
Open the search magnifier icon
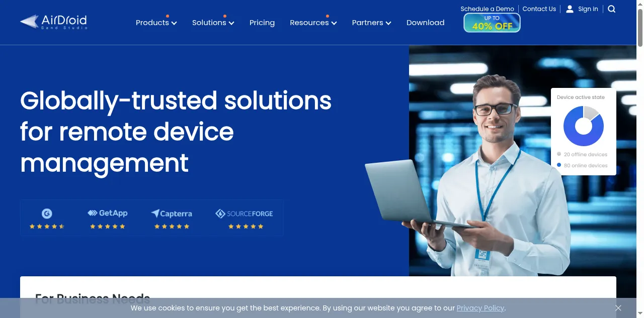click(611, 9)
